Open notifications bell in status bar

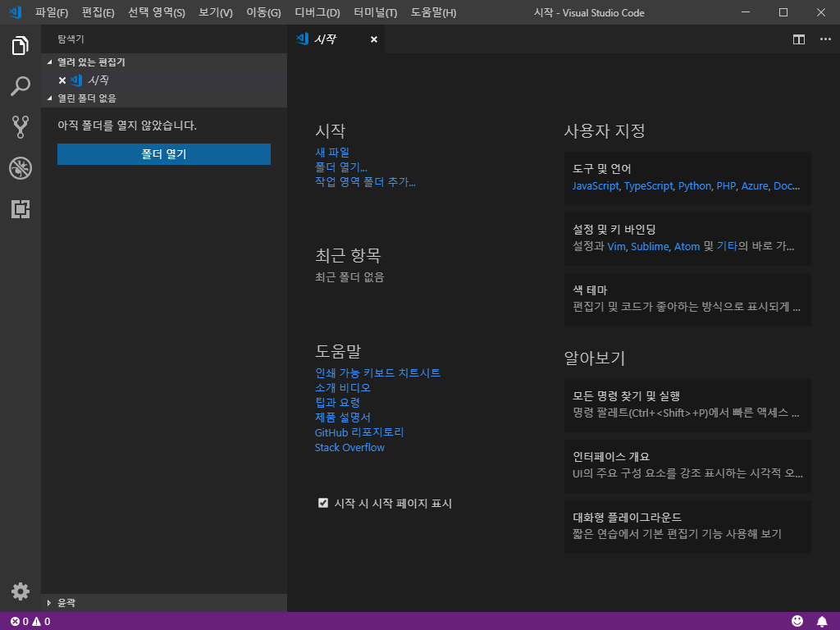click(x=822, y=621)
